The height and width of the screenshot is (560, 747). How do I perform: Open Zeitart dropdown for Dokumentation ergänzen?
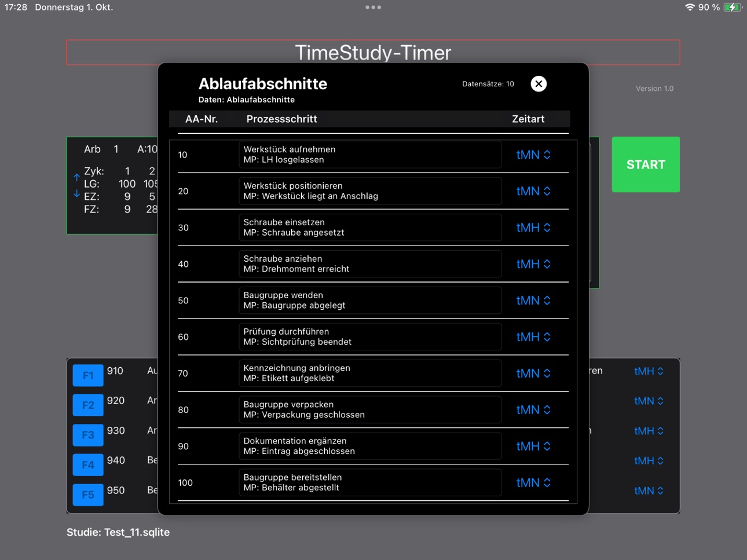click(533, 446)
